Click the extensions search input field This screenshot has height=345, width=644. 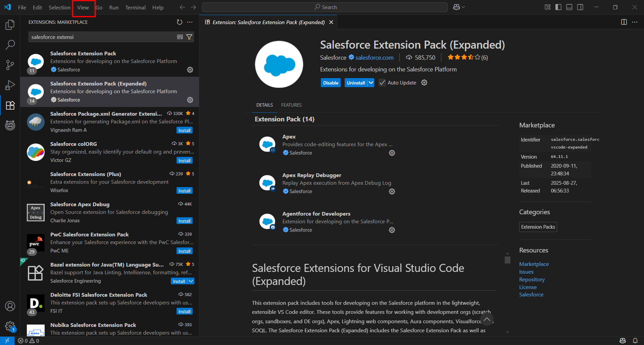point(101,37)
